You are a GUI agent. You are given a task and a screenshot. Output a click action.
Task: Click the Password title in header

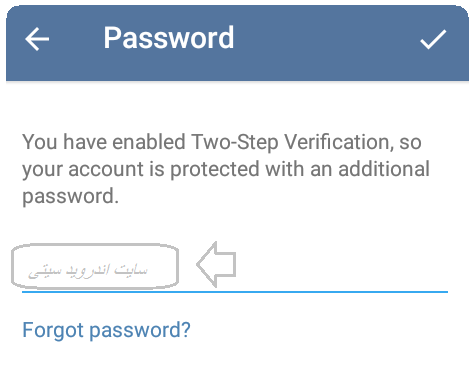[169, 38]
